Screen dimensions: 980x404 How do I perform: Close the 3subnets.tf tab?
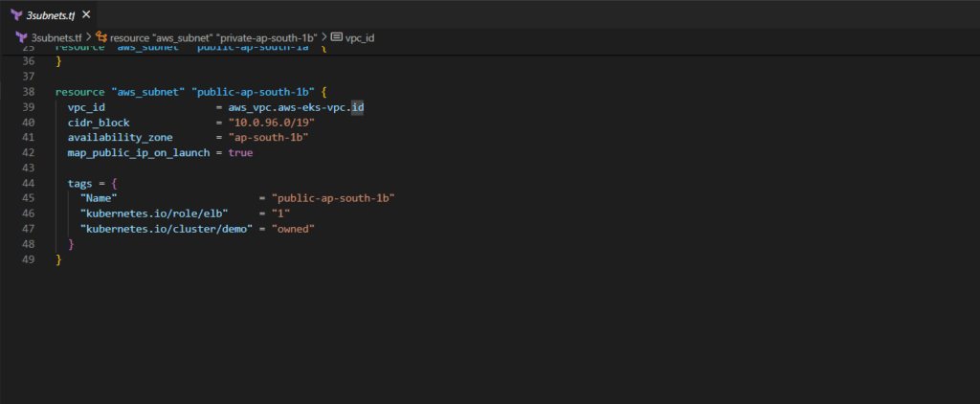point(86,14)
